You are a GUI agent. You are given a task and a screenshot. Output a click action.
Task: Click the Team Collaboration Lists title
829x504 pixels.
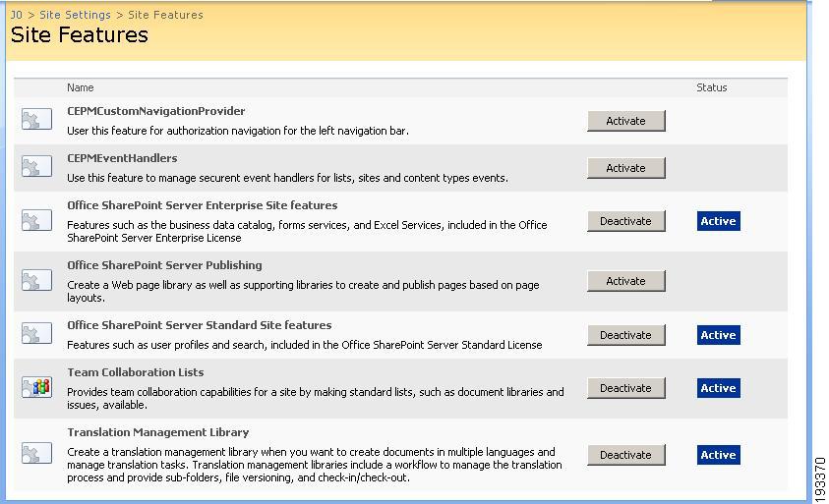pyautogui.click(x=136, y=372)
